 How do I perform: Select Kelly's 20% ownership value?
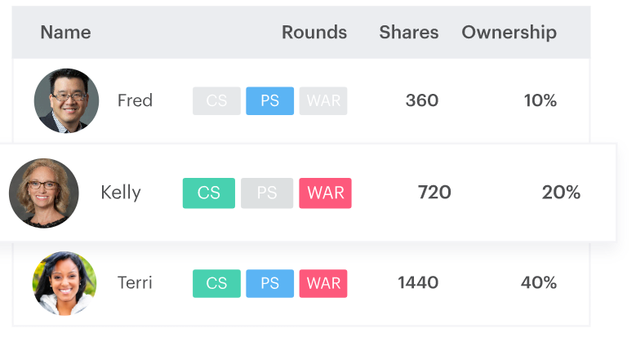coord(562,192)
